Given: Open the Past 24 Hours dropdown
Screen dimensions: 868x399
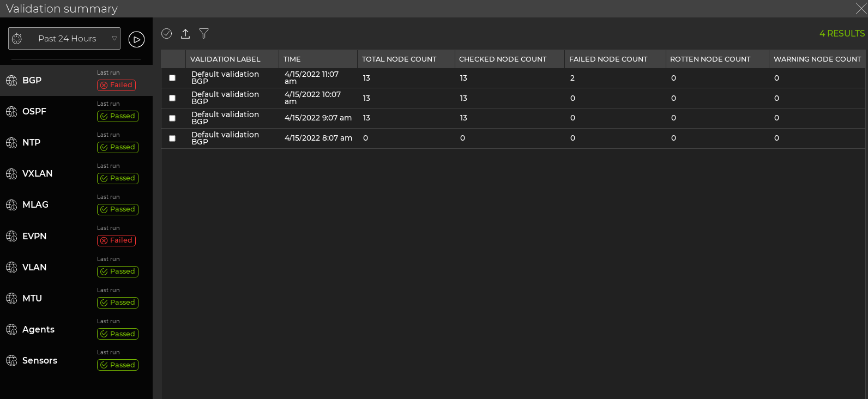Looking at the screenshot, I should [x=67, y=39].
